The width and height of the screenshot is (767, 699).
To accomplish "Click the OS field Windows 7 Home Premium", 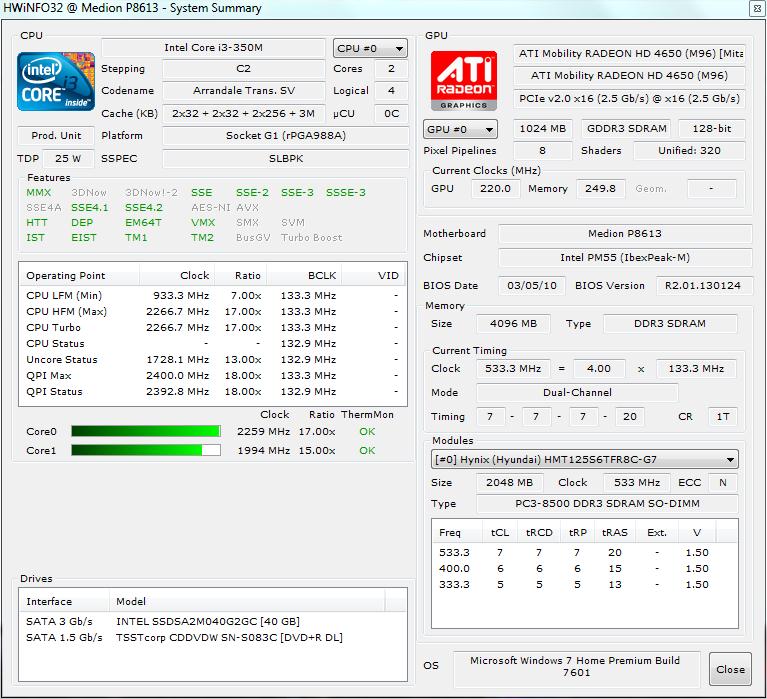I will point(576,667).
